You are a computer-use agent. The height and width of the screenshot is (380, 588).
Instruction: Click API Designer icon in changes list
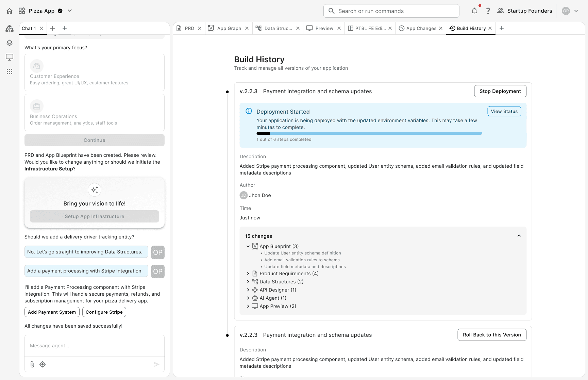[x=255, y=290]
